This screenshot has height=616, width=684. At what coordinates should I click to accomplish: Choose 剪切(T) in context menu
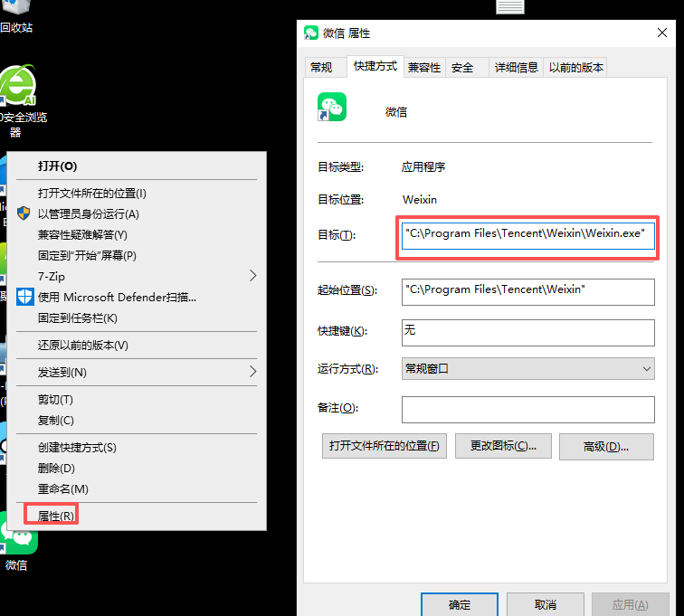137,400
